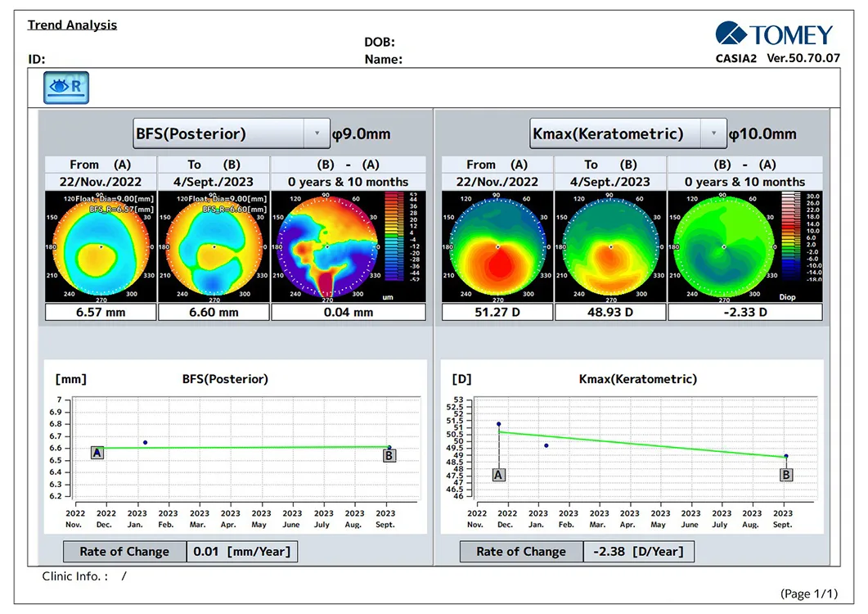This screenshot has height=614, width=868.
Task: Click marker A on the BFS(Posterior) graph
Action: pos(97,453)
